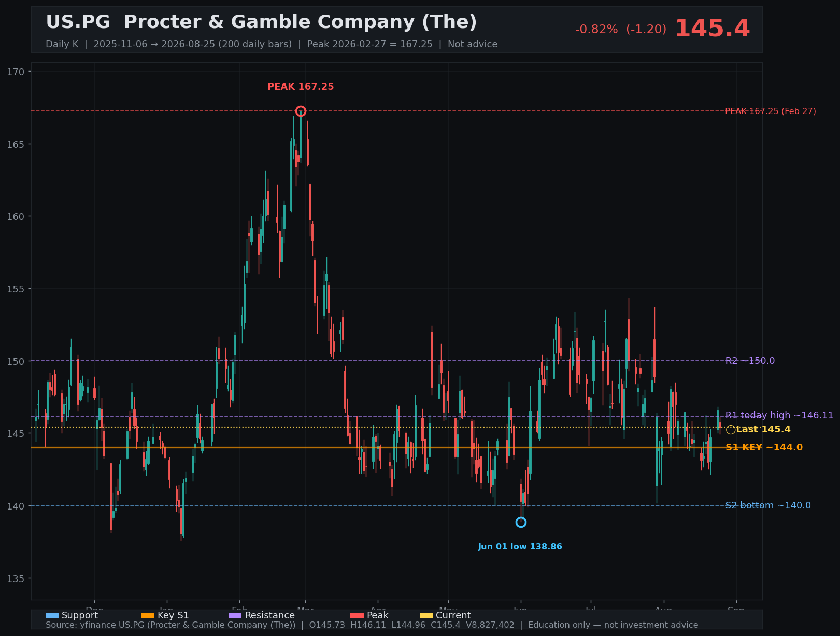Click the 'Support' legend text
Viewport: 840px width, 636px height.
point(80,615)
